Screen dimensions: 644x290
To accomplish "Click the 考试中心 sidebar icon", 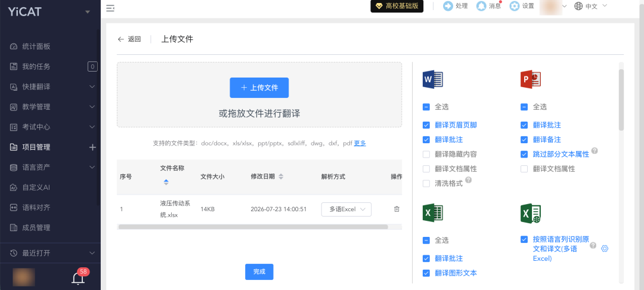I will coord(14,127).
